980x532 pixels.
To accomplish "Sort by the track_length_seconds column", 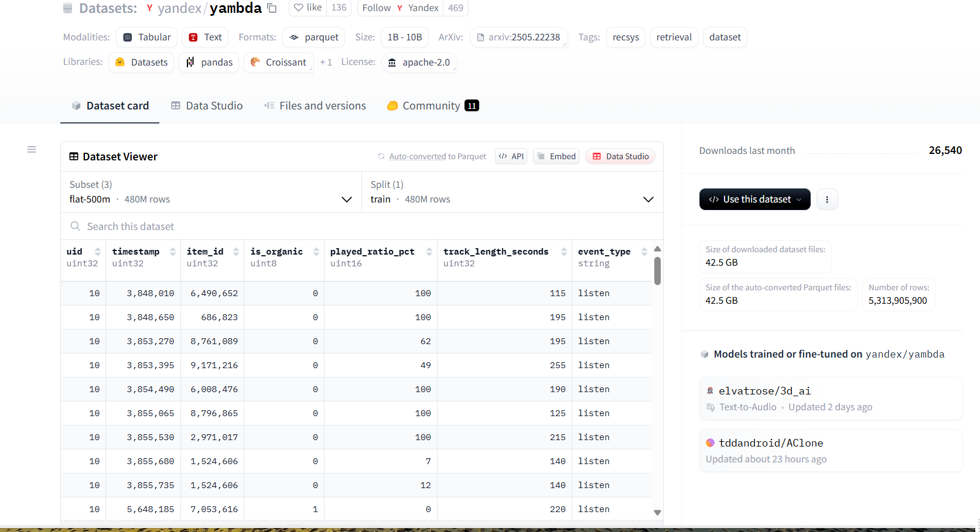I will pyautogui.click(x=564, y=252).
